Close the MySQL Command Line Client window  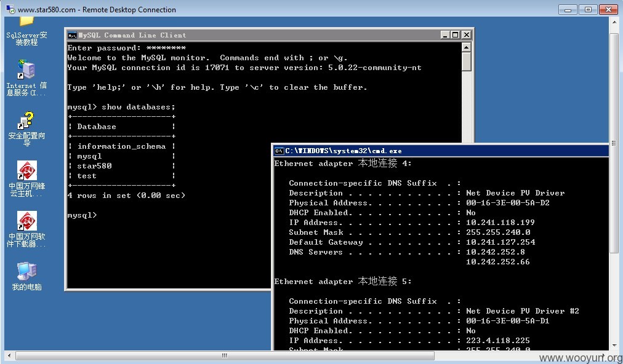click(x=467, y=35)
